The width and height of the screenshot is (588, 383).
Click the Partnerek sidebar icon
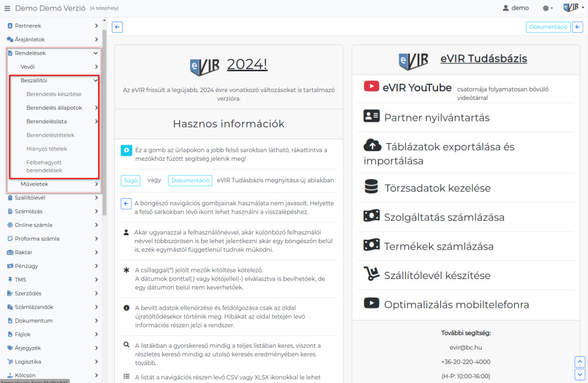point(10,26)
